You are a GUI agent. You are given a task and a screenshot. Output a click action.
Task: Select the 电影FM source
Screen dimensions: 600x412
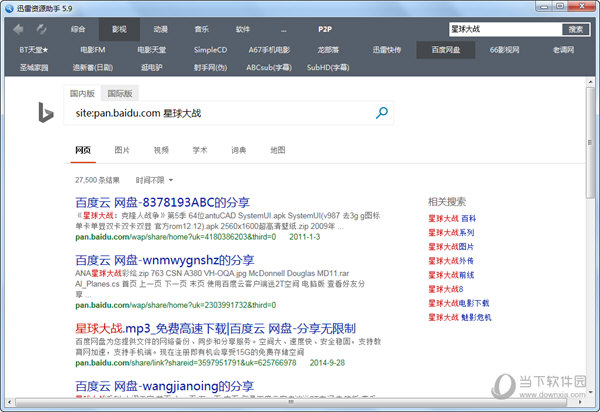point(93,50)
